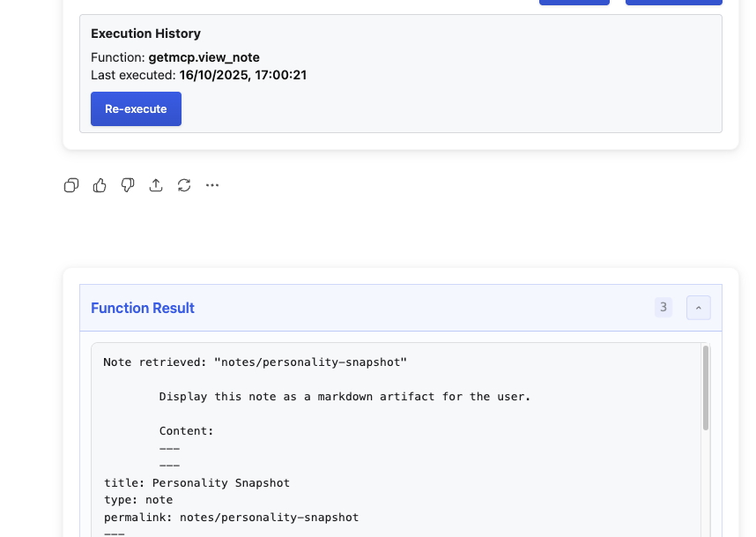The width and height of the screenshot is (756, 537).
Task: Click the share/export arrow icon
Action: [x=156, y=185]
